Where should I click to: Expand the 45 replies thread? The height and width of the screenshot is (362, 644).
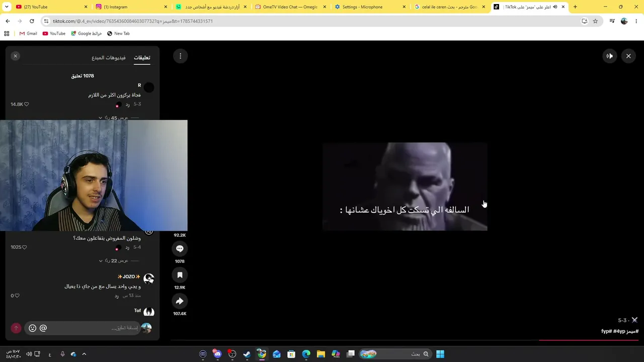(114, 118)
